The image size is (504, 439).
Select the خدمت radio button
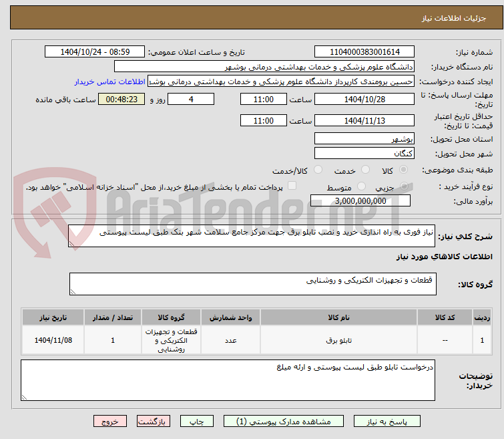(365, 170)
